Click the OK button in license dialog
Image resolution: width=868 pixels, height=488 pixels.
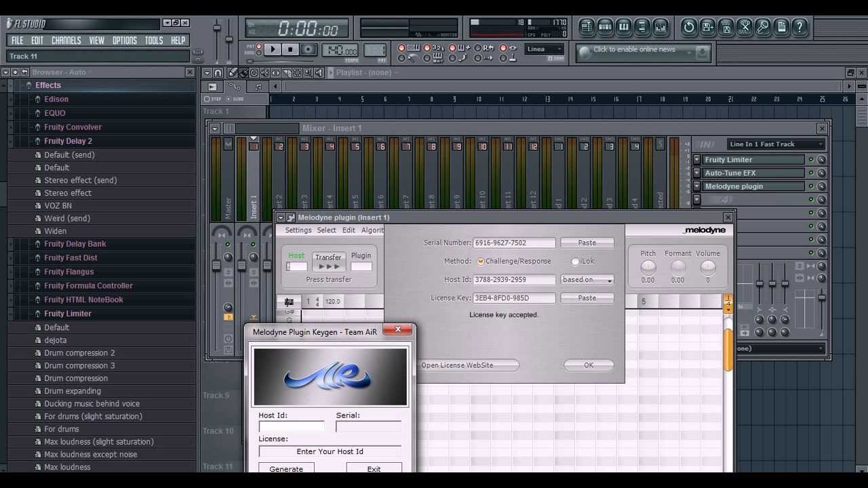589,365
